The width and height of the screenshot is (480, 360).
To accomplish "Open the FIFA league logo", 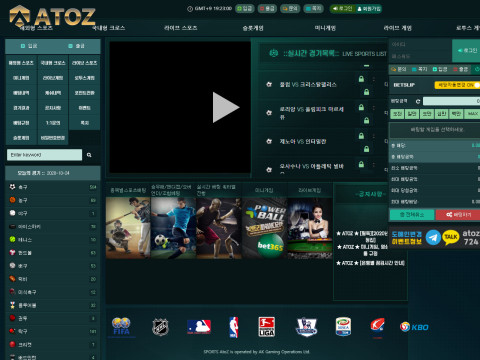I will (121, 326).
